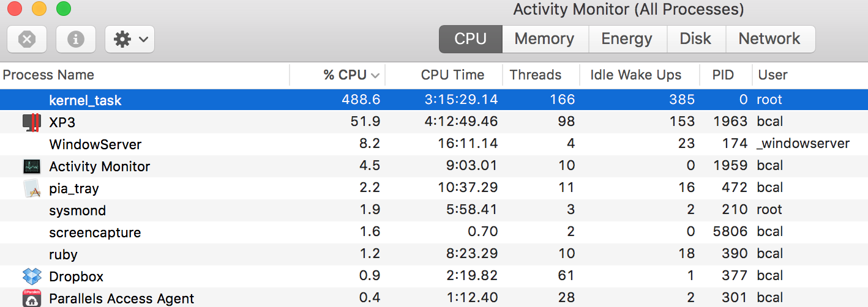Click the 385 idle wake ups value
Viewport: 868px width, 307px height.
pyautogui.click(x=682, y=100)
